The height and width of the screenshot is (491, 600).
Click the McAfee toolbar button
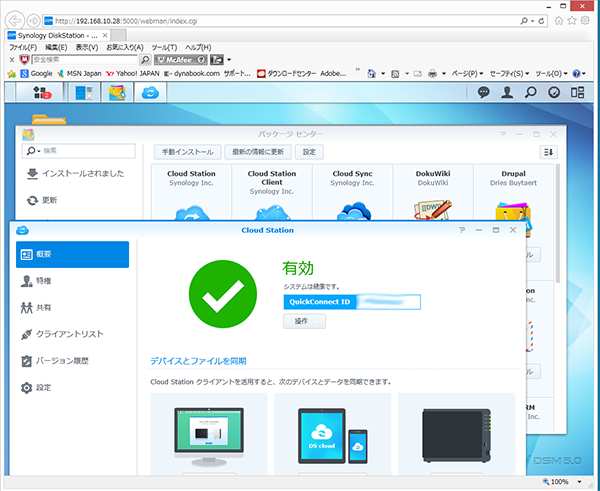coord(181,60)
